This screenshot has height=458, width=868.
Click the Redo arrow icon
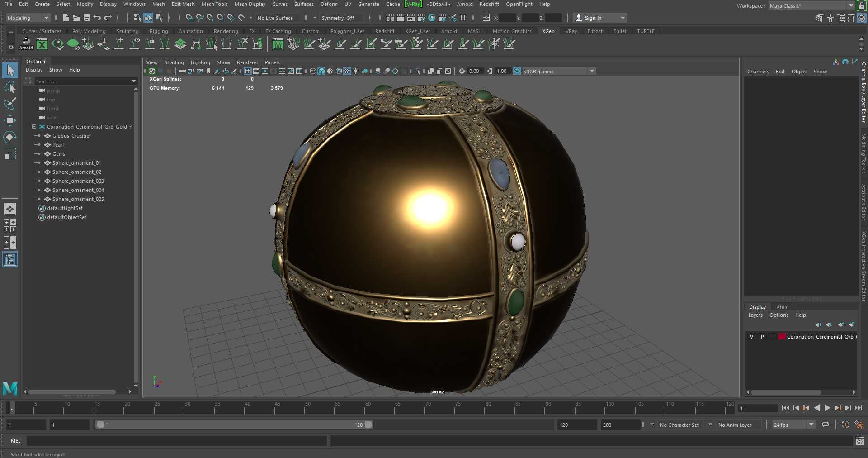[108, 18]
